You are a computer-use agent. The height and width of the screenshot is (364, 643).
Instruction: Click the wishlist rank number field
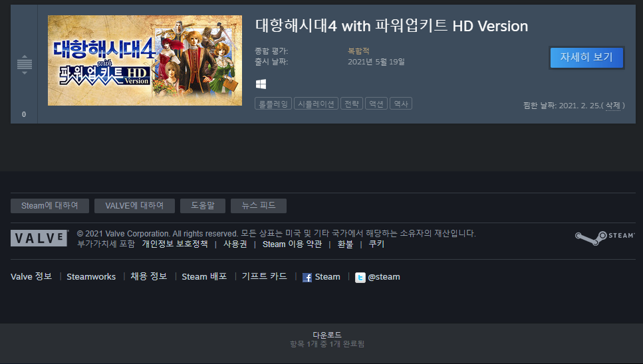[x=24, y=114]
